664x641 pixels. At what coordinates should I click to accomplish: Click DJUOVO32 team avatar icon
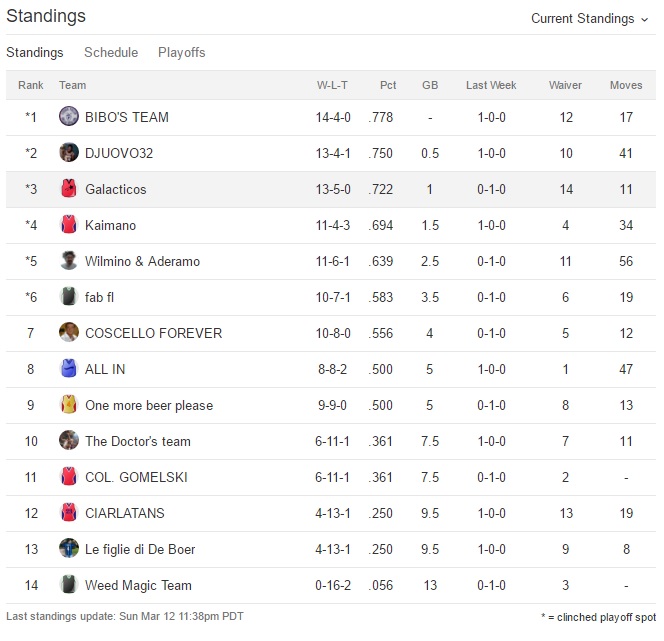pyautogui.click(x=68, y=153)
